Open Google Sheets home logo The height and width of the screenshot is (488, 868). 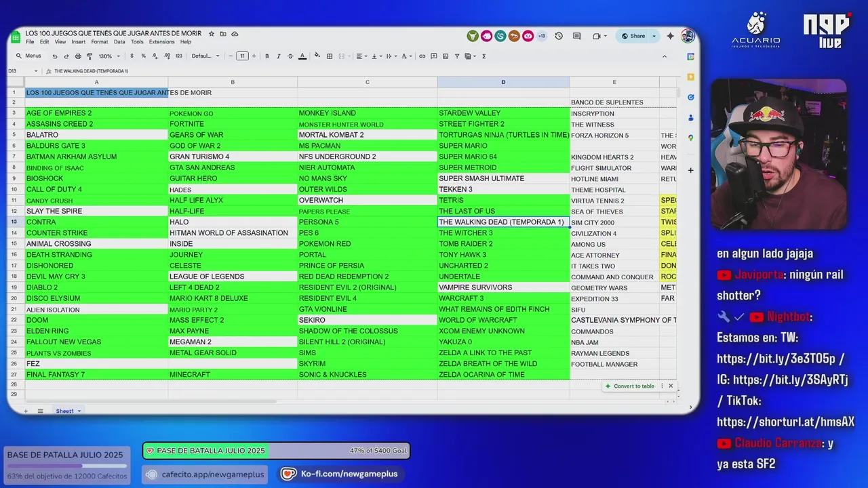[15, 38]
